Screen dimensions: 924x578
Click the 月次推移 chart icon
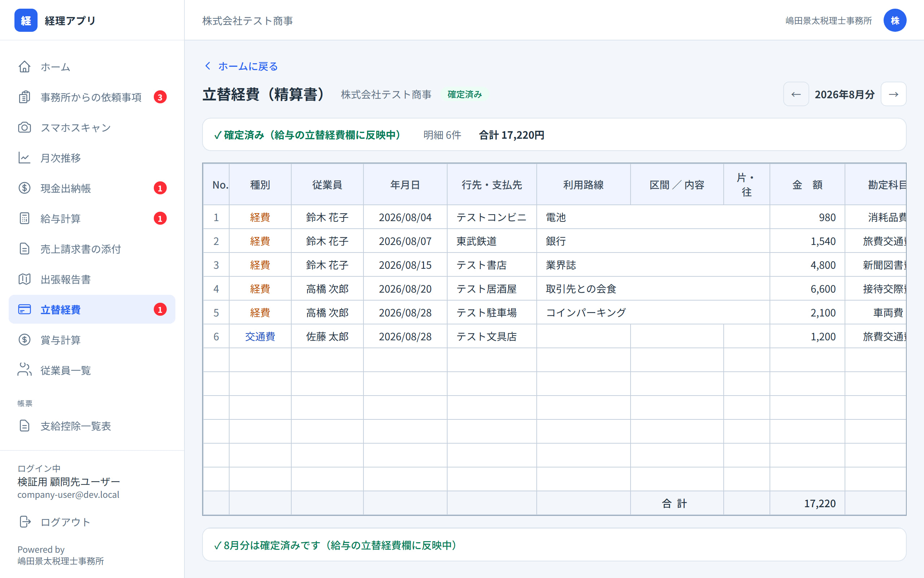tap(25, 158)
